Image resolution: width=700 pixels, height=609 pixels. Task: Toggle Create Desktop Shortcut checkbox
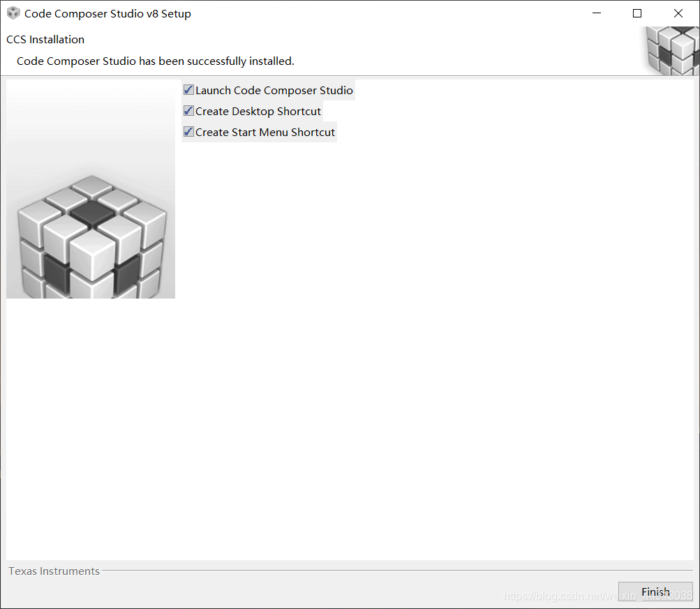coord(188,111)
